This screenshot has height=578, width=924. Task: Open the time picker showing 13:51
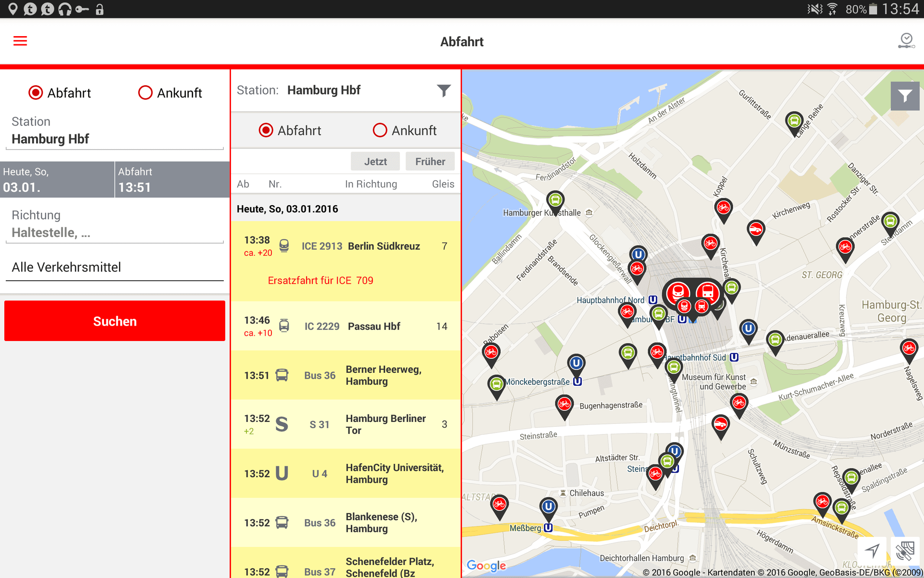coord(172,180)
